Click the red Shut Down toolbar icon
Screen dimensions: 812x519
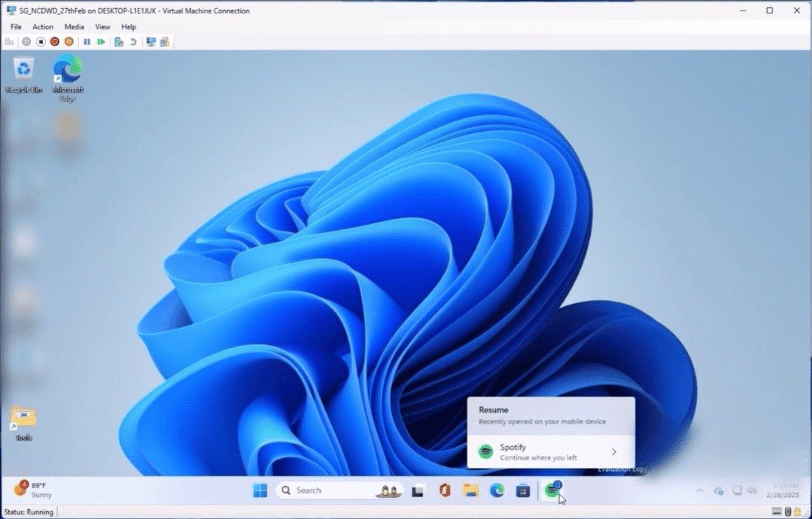click(55, 42)
